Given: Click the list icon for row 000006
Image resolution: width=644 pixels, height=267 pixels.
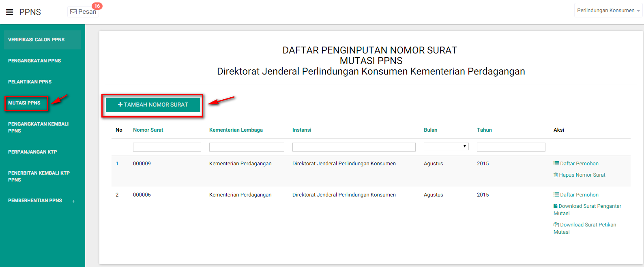Looking at the screenshot, I should coord(556,194).
